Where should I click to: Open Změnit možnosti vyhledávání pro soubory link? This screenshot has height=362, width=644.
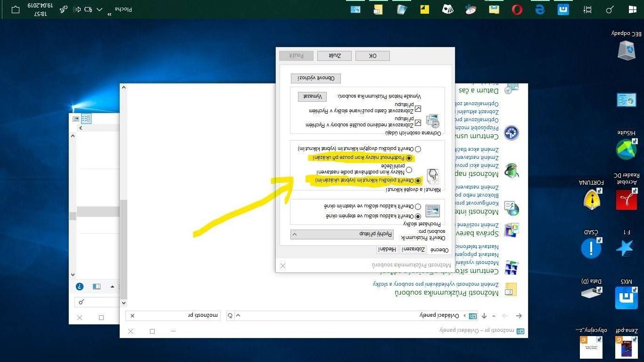(x=436, y=284)
